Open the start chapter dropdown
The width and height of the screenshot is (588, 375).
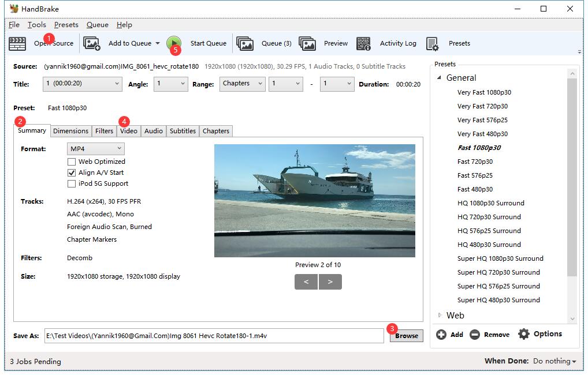[x=286, y=84]
